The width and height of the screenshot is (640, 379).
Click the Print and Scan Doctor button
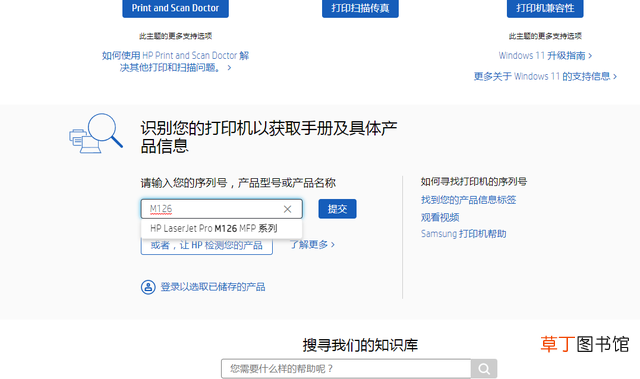176,8
